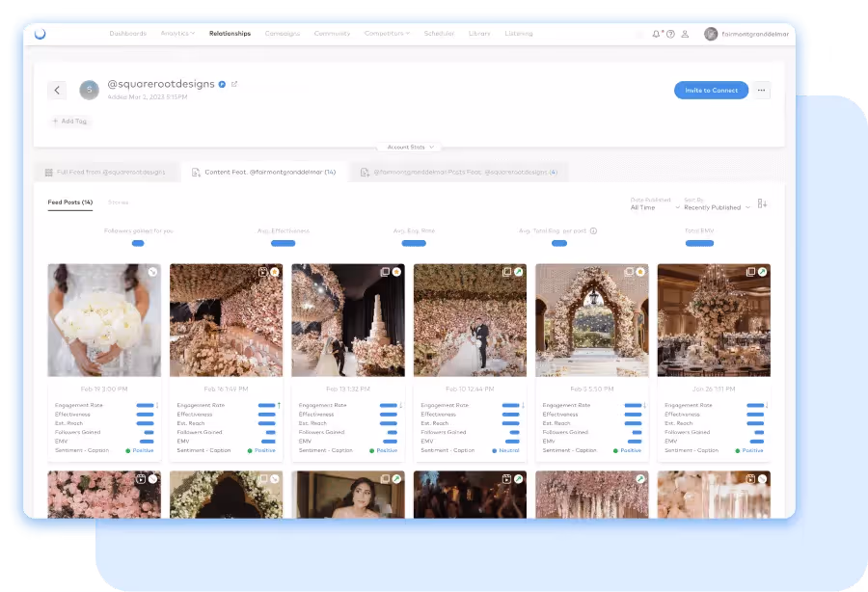Click the app logo icon in the top bar
This screenshot has width=868, height=592.
(x=40, y=34)
